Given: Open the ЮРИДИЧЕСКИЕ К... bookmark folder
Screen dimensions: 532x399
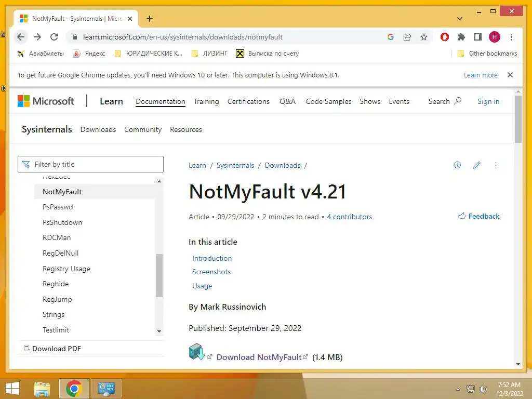Looking at the screenshot, I should (148, 54).
